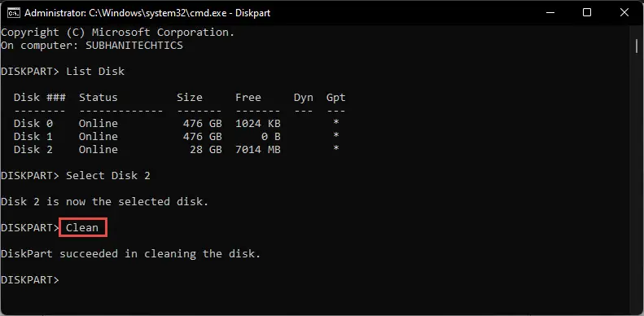644x316 pixels.
Task: Close the Diskpart command window
Action: pos(624,13)
